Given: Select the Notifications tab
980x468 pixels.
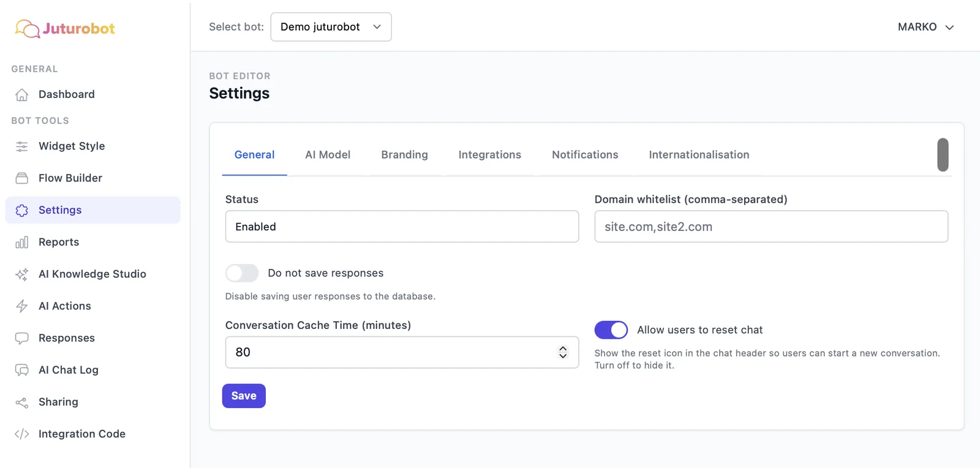Looking at the screenshot, I should 585,155.
